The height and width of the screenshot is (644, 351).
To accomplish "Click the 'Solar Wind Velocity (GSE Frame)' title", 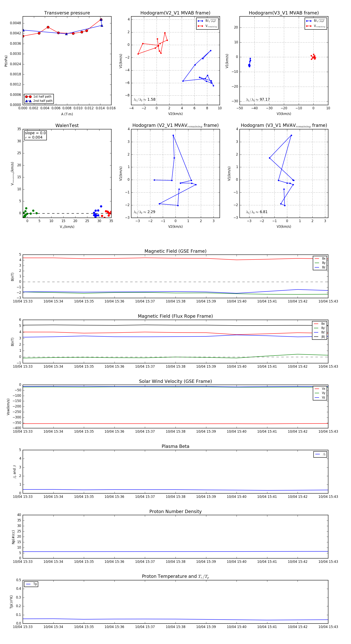I will (175, 381).
